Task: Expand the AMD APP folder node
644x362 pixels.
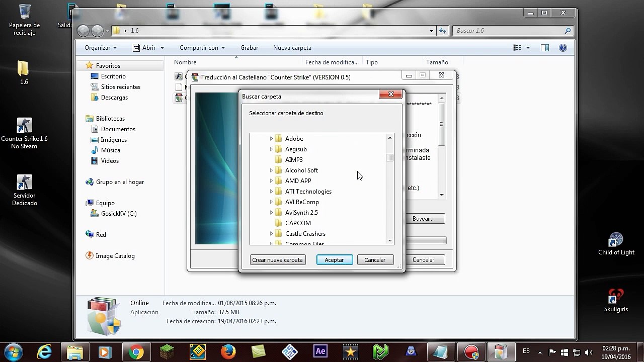Action: tap(271, 181)
